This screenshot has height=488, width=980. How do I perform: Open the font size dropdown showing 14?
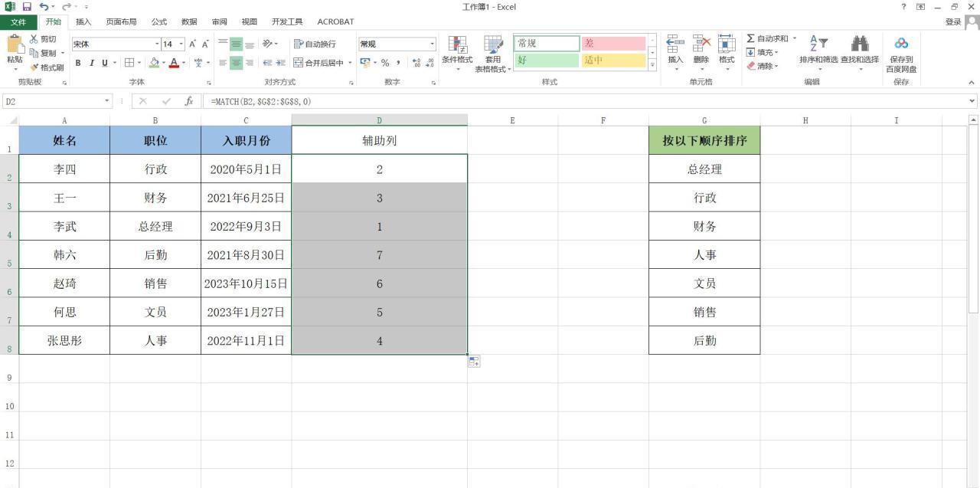click(181, 44)
